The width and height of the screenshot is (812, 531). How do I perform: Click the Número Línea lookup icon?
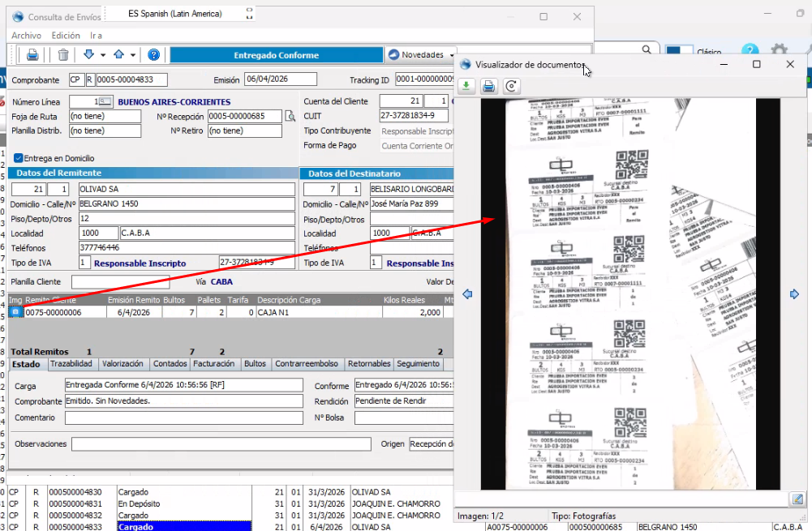(105, 101)
